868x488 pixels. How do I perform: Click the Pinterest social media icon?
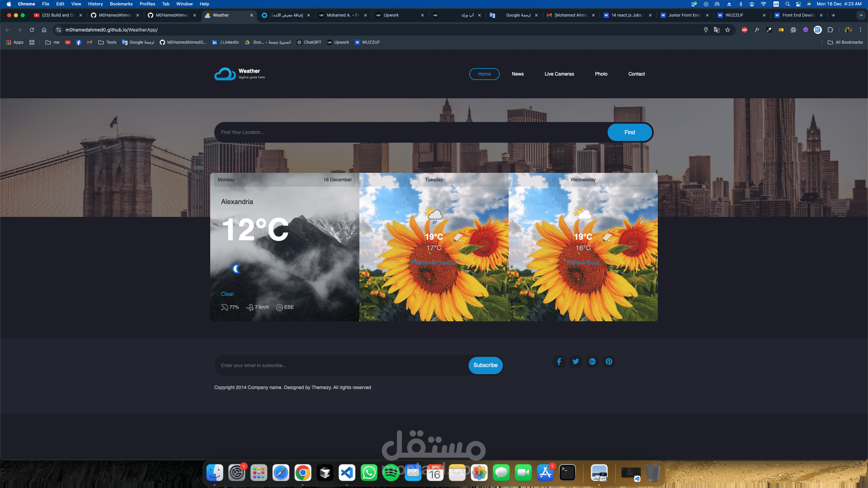(x=609, y=362)
